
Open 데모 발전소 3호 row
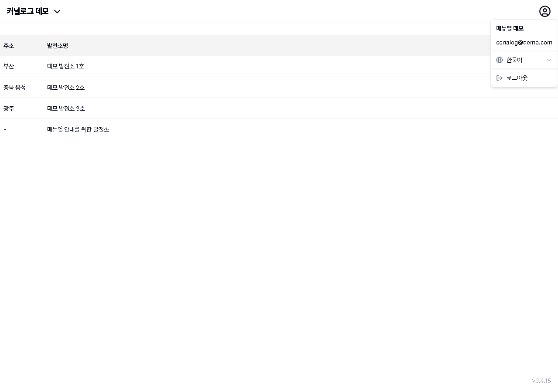[66, 108]
